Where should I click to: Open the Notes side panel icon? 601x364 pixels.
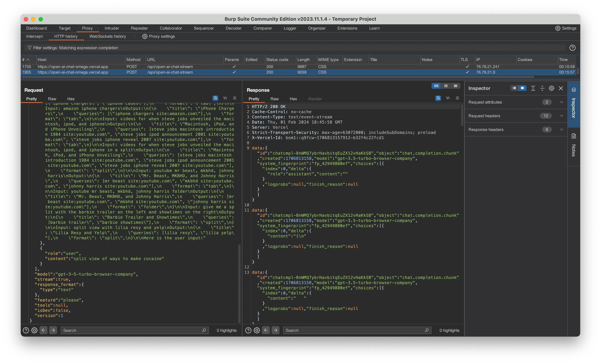(x=574, y=136)
